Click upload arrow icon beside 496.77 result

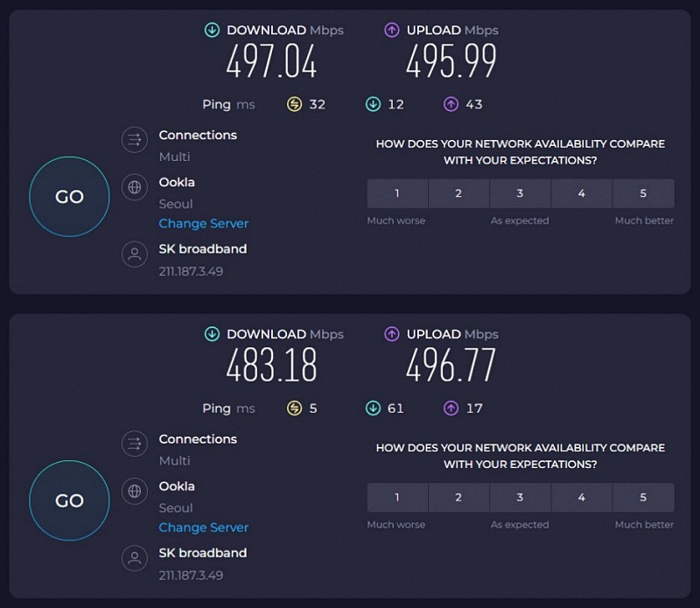[x=392, y=334]
